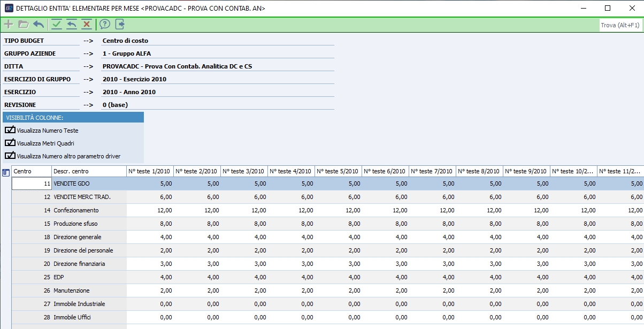
Task: Uncheck Visualizza Numero Teste checkbox
Action: (10, 130)
